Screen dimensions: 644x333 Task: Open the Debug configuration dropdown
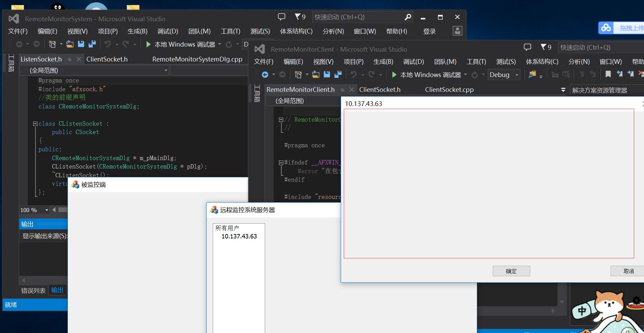tap(517, 75)
